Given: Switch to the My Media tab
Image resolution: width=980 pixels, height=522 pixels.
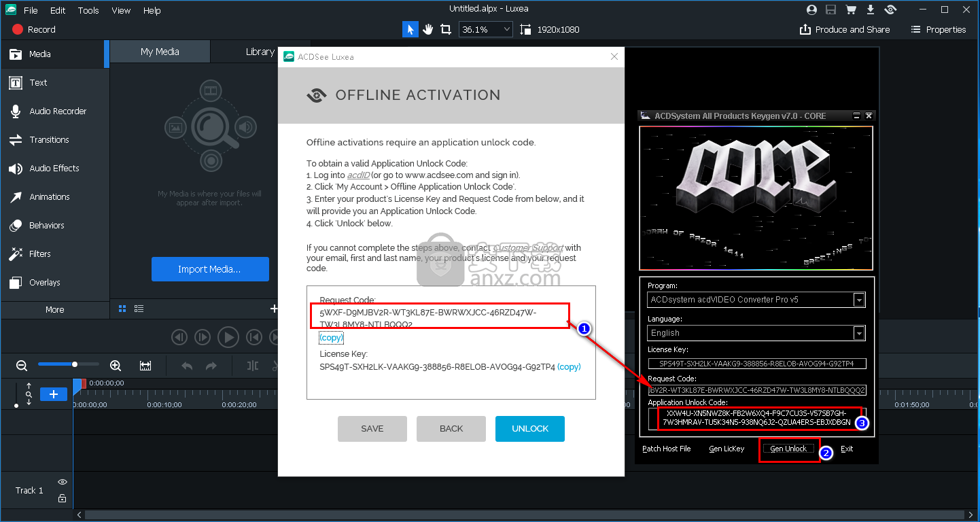Looking at the screenshot, I should [160, 52].
